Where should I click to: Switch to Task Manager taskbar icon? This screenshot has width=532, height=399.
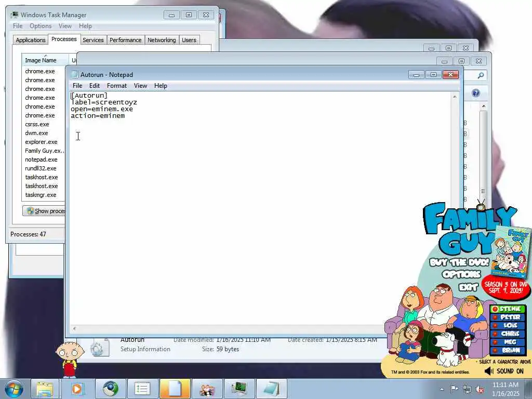point(239,389)
